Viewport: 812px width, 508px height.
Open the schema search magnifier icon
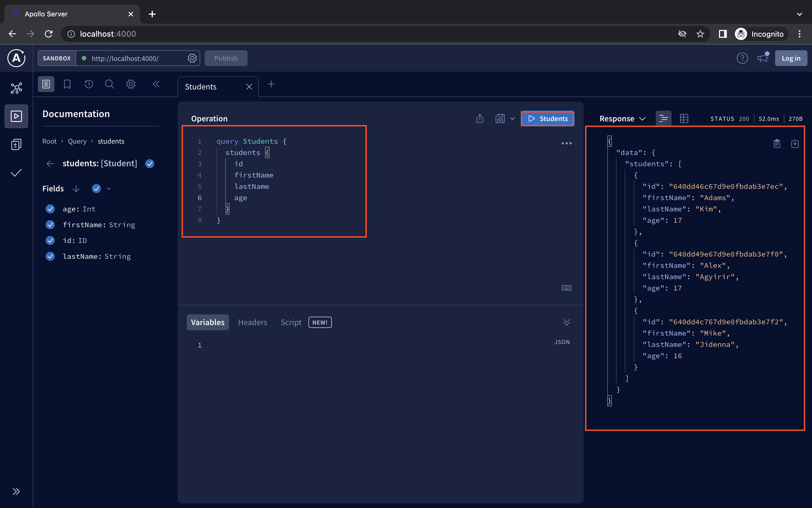point(109,84)
